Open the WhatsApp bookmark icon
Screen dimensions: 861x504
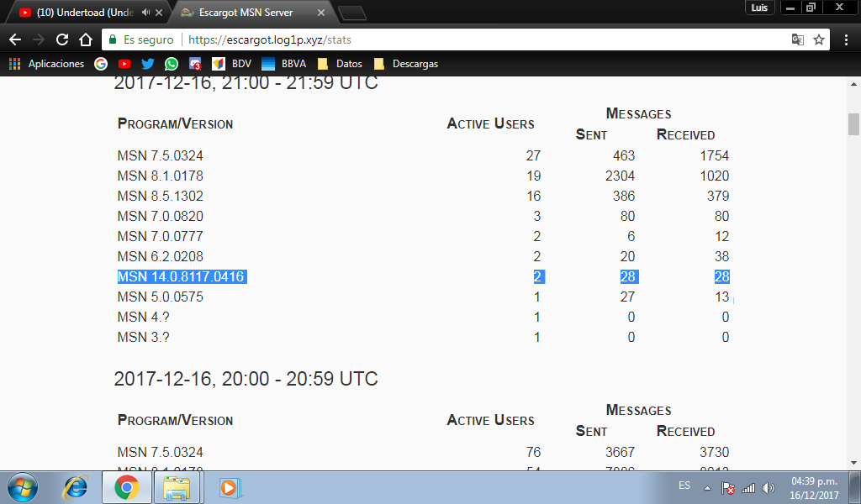coord(172,64)
